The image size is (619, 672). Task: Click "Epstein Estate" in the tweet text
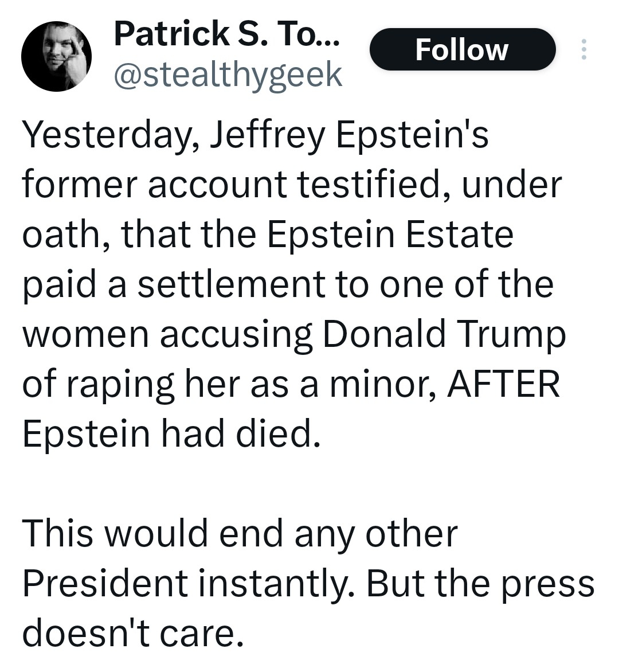click(x=390, y=235)
